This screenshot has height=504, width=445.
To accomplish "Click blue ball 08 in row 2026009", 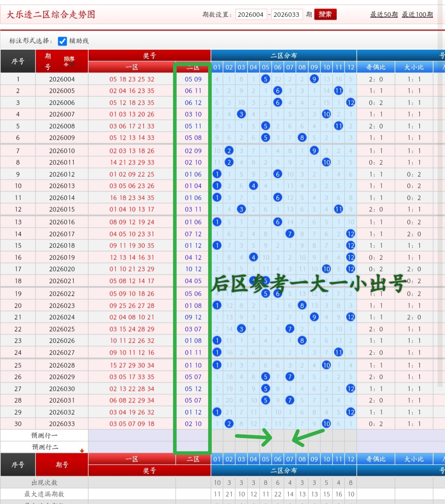I will (x=302, y=138).
